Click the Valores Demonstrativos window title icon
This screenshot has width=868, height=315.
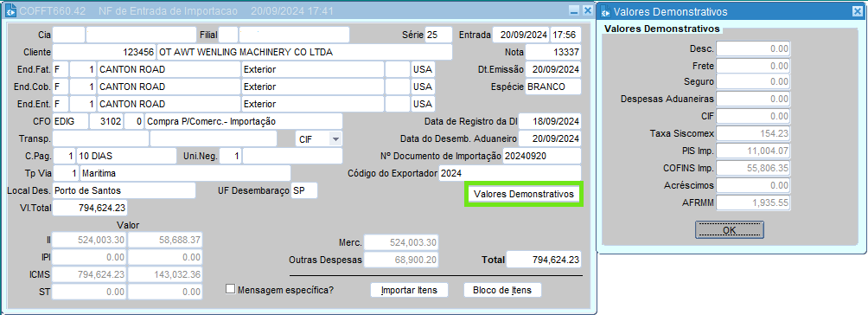(x=605, y=11)
